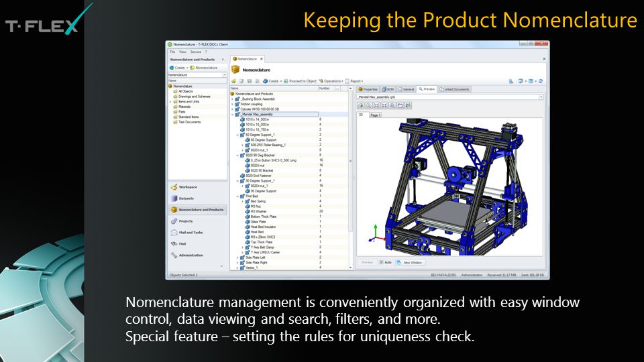Viewport: 644px width, 362px height.
Task: Click the Nomenclature link in side toolbar
Action: (x=204, y=68)
